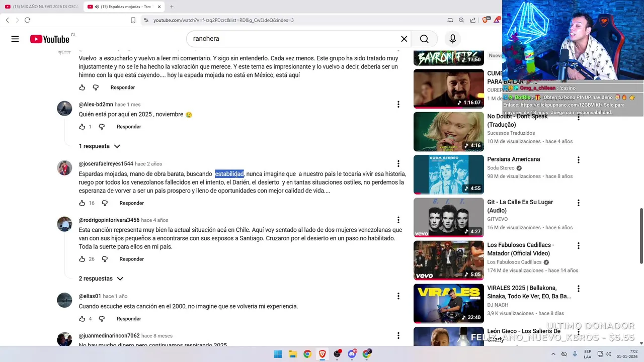This screenshot has width=644, height=362.
Task: Open @Alex-bd2mn commenter avatar
Action: coord(64,109)
